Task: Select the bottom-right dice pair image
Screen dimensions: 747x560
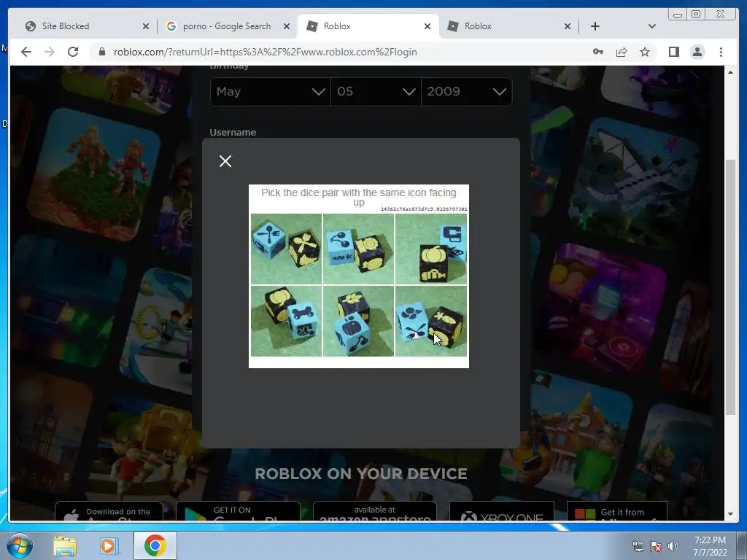Action: coord(430,321)
